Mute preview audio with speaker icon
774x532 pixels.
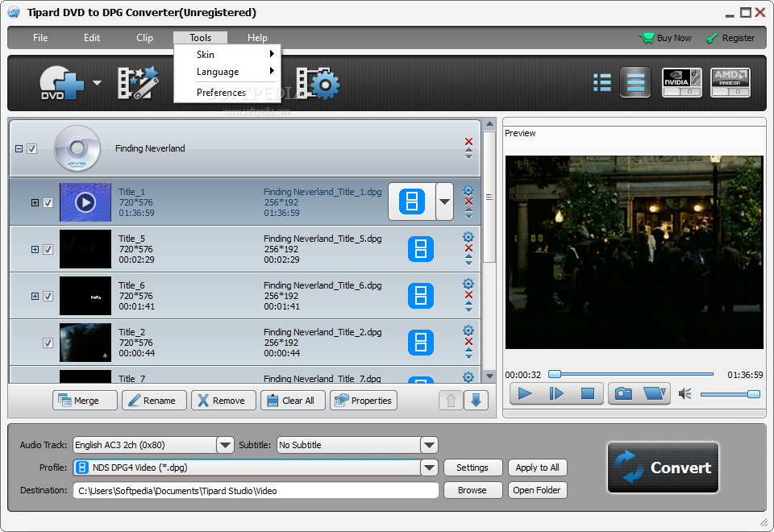click(x=685, y=393)
